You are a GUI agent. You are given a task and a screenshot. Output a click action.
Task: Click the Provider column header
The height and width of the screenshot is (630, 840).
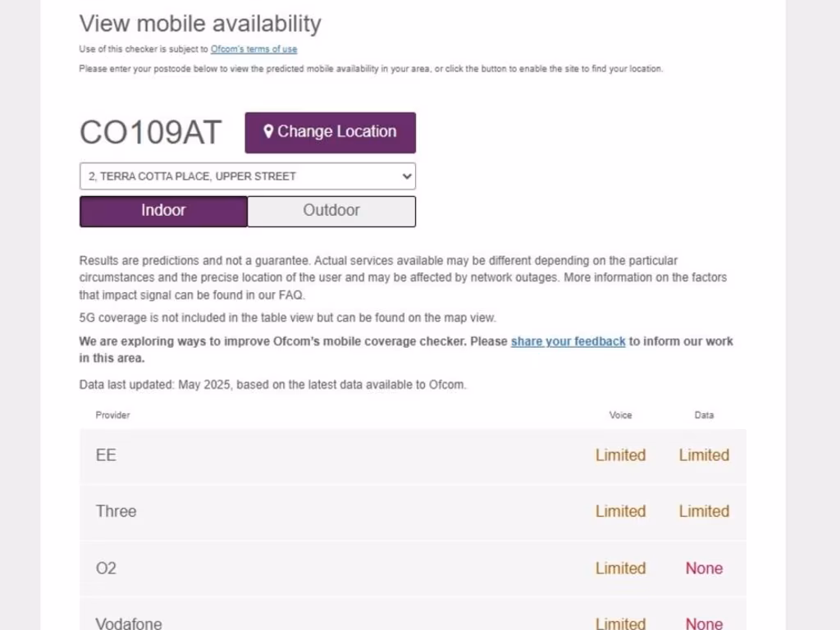pyautogui.click(x=113, y=415)
